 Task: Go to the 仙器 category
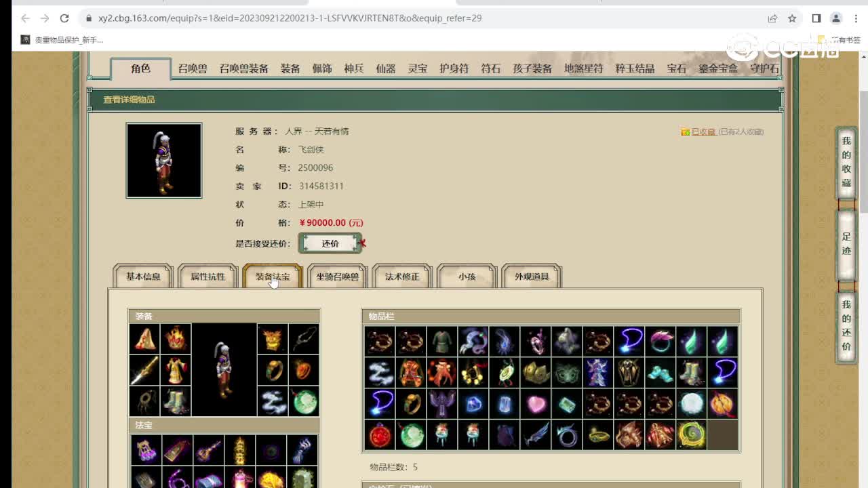click(x=386, y=68)
